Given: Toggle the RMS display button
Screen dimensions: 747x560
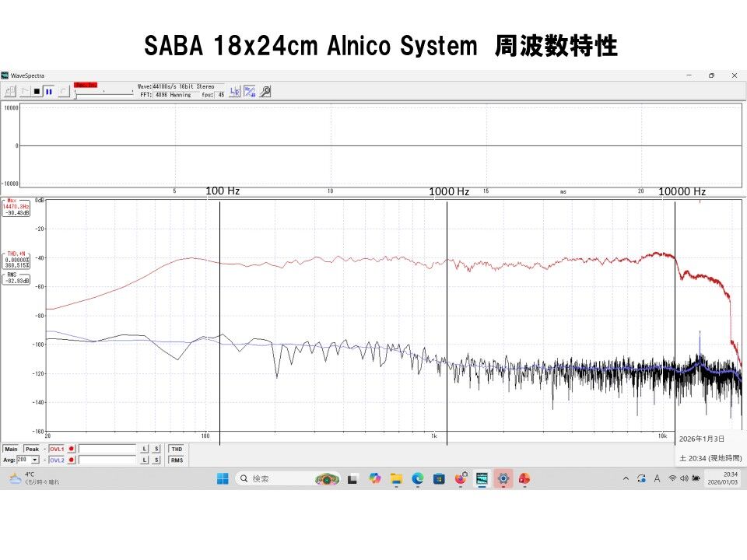Looking at the screenshot, I should (x=177, y=460).
